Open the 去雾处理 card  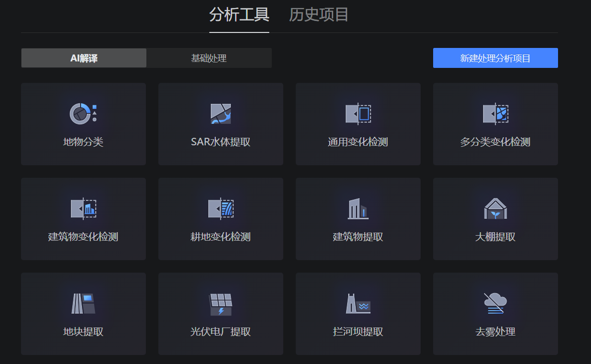pyautogui.click(x=495, y=314)
